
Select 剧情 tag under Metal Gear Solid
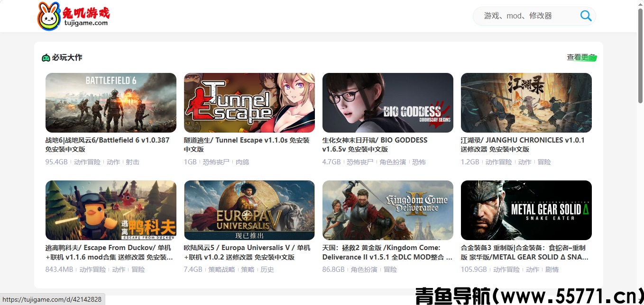(x=552, y=269)
